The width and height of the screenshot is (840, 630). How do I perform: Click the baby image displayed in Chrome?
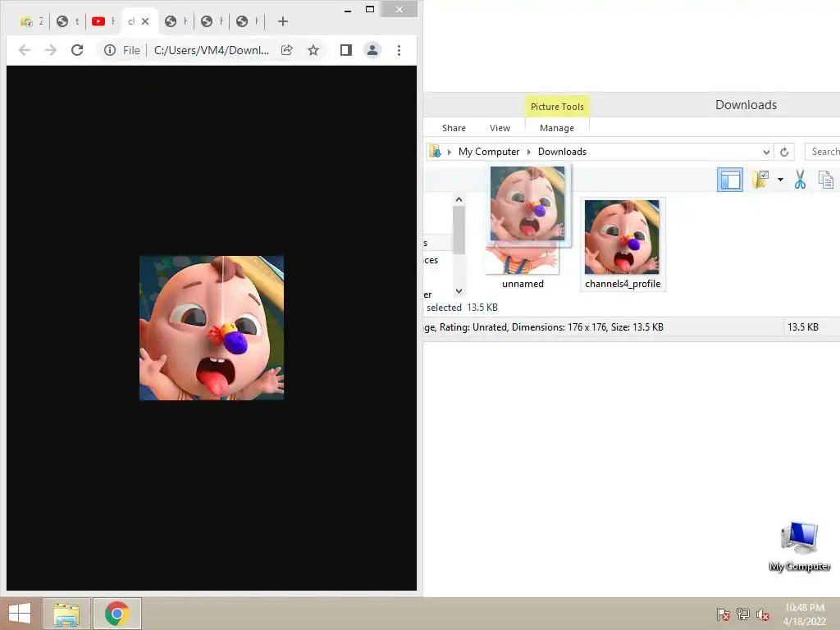[212, 328]
